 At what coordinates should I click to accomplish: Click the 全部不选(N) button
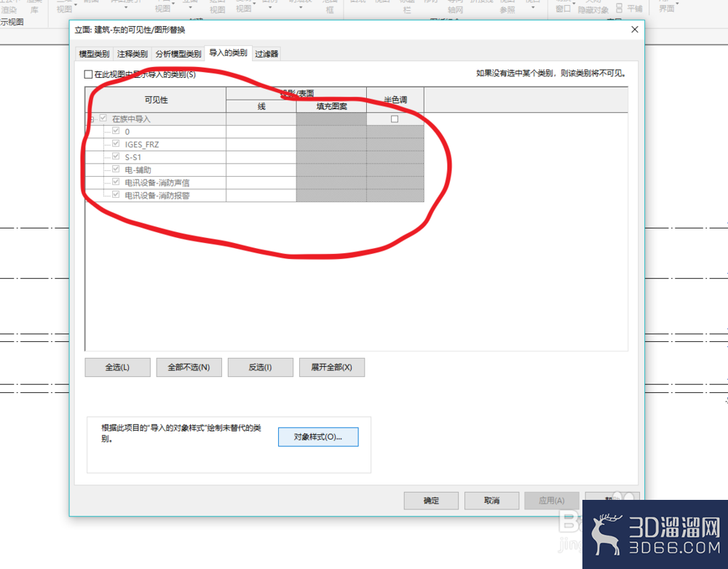pos(189,367)
